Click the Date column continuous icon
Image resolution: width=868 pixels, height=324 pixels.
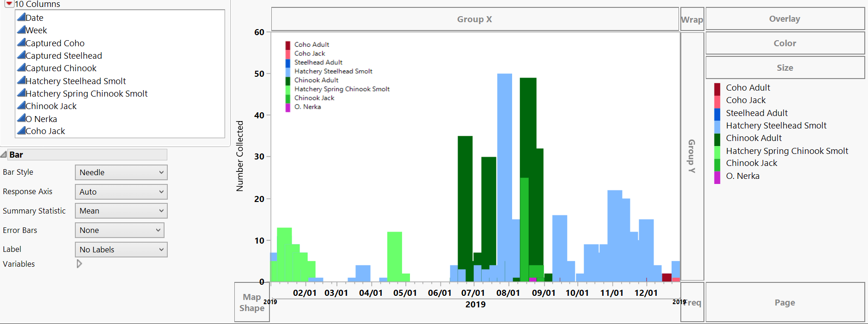(21, 17)
